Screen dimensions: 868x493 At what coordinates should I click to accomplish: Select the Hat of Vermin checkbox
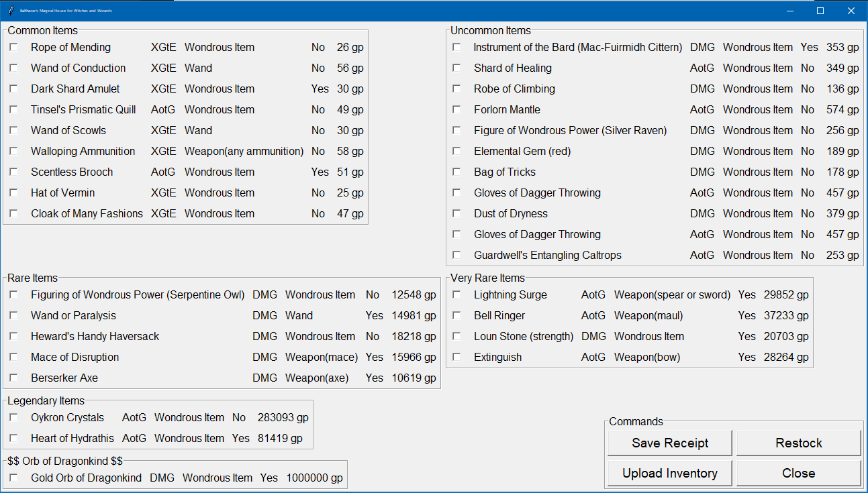point(13,193)
